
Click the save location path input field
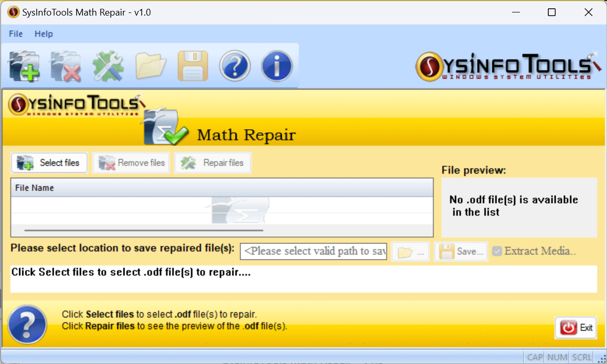point(313,251)
